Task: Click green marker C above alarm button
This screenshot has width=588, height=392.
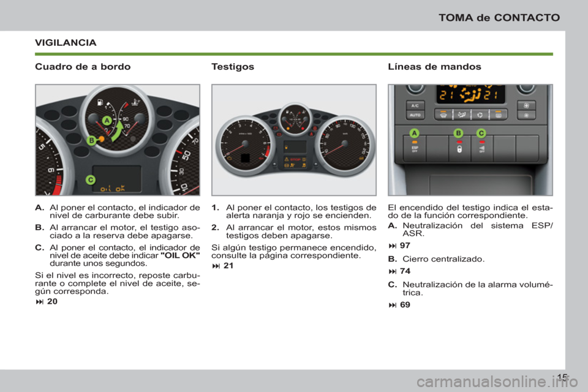Action: 481,133
